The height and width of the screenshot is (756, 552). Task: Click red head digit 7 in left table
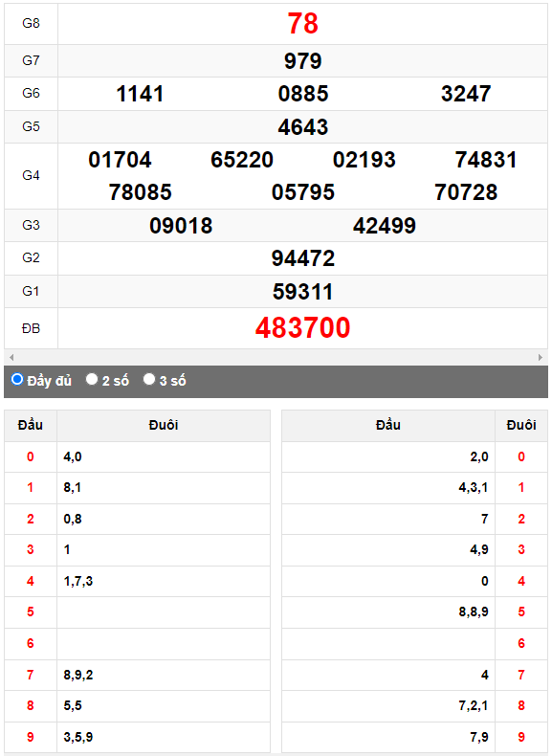[x=31, y=675]
